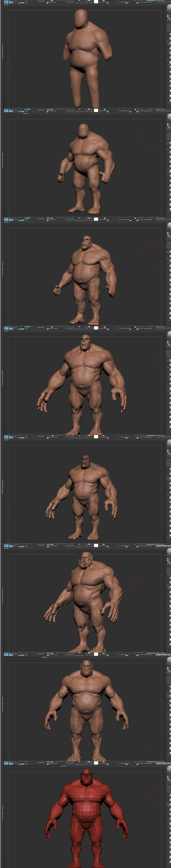Pick the Pinch brush beside faceless blob figure
Viewport: 171px width, 868px height.
coord(169,82)
